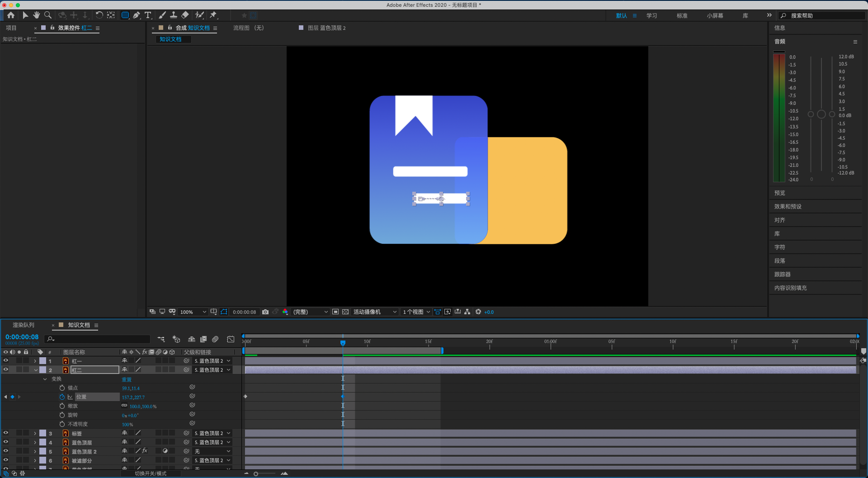Hide layer 5 蓝色顶层 2 with the eye icon
This screenshot has width=868, height=478.
[6, 451]
